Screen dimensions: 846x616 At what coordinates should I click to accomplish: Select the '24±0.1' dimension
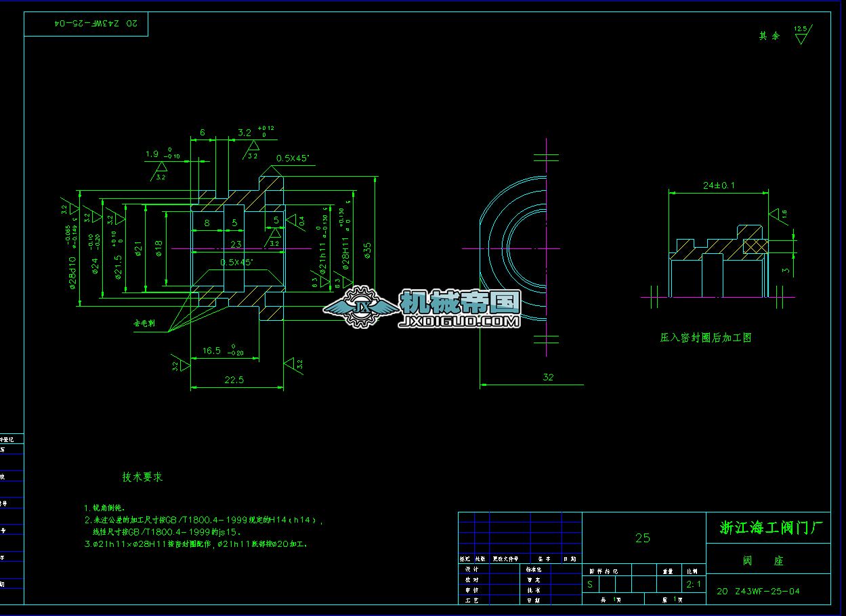[719, 185]
